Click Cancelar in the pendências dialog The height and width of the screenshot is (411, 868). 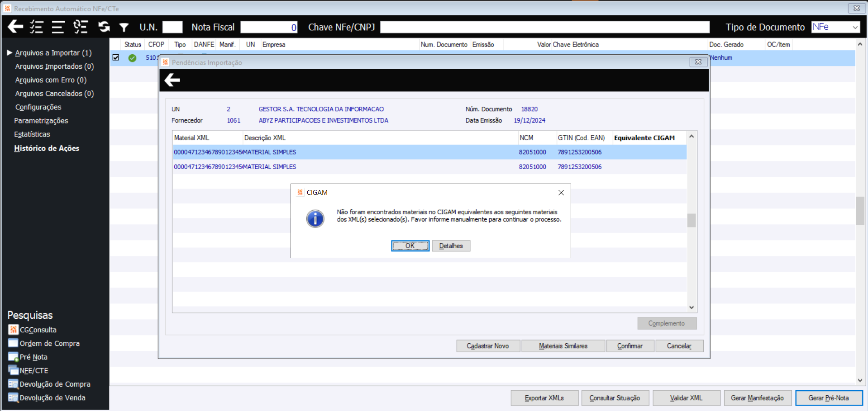[x=679, y=346]
